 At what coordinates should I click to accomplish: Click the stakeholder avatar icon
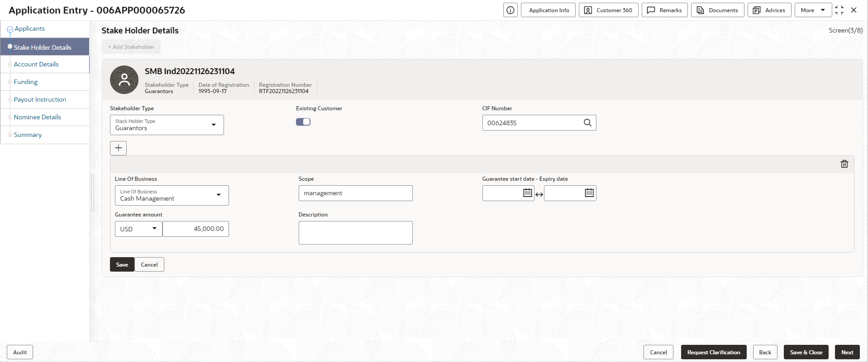(x=124, y=80)
